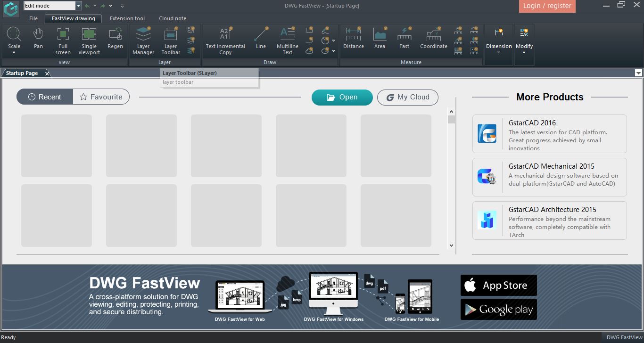Image resolution: width=644 pixels, height=343 pixels.
Task: Click recent list scrollbar down arrow
Action: [x=451, y=245]
